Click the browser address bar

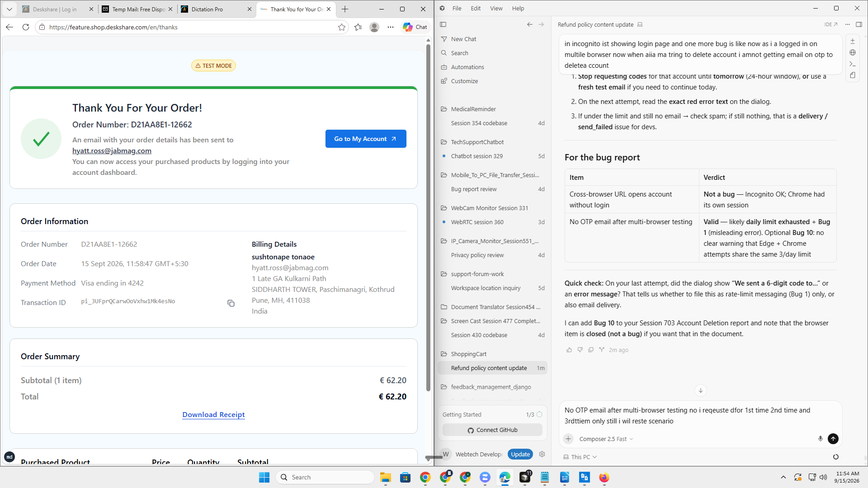(192, 27)
